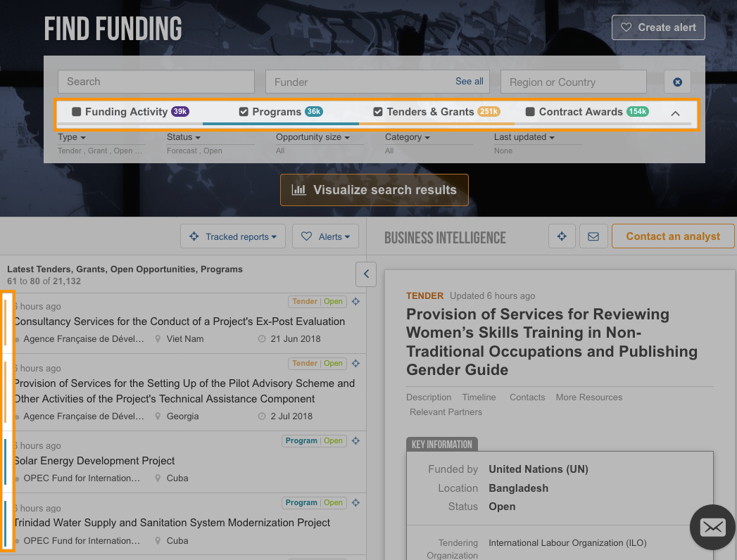Uncheck the Programs checkbox
Viewport: 737px width, 560px height.
(244, 112)
